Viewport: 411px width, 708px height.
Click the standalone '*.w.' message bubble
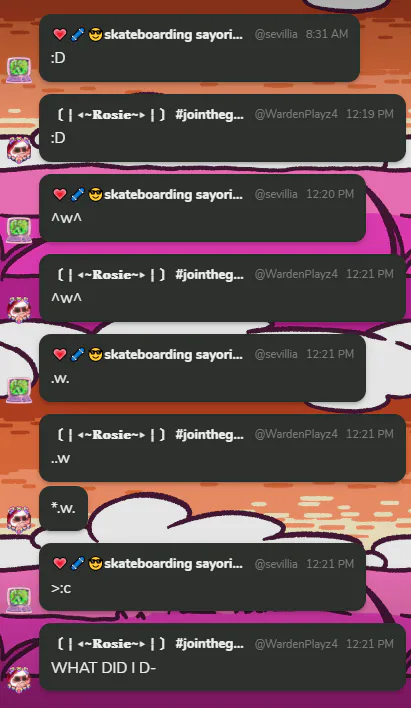[63, 508]
